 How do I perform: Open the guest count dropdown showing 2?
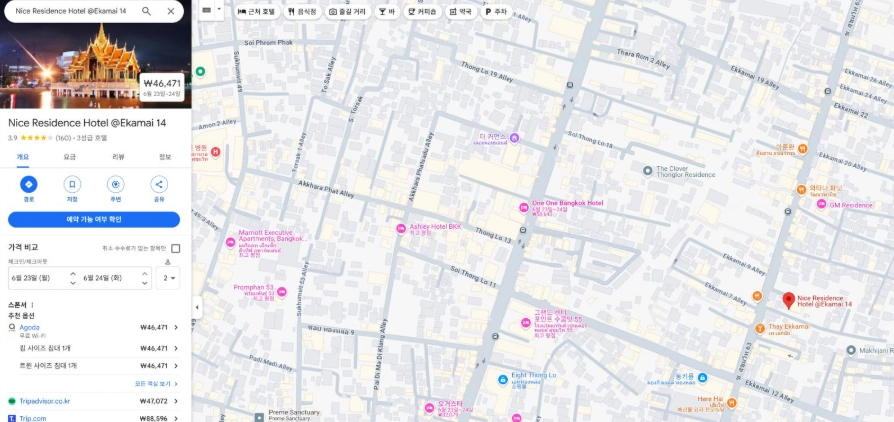pyautogui.click(x=168, y=278)
